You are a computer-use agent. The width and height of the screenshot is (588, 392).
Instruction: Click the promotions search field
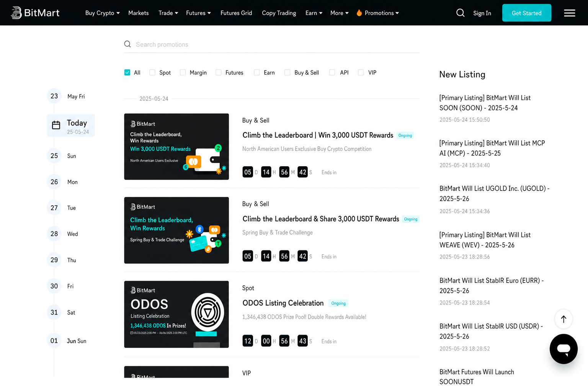272,44
